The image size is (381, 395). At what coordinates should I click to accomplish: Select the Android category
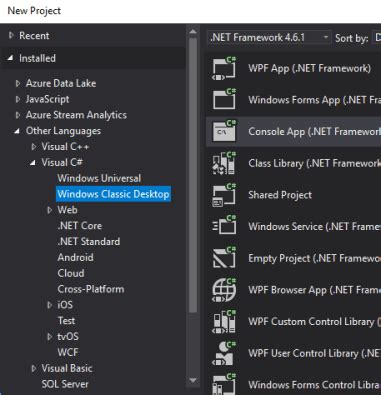[75, 257]
